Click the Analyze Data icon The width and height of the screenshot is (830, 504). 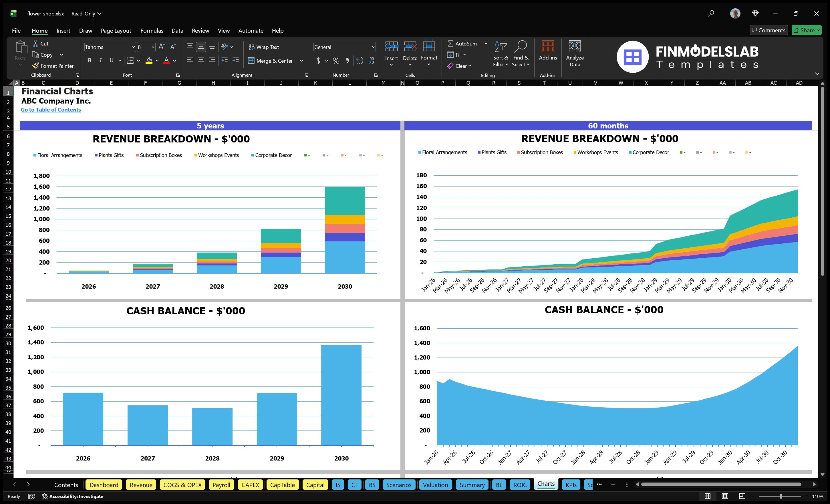(575, 54)
